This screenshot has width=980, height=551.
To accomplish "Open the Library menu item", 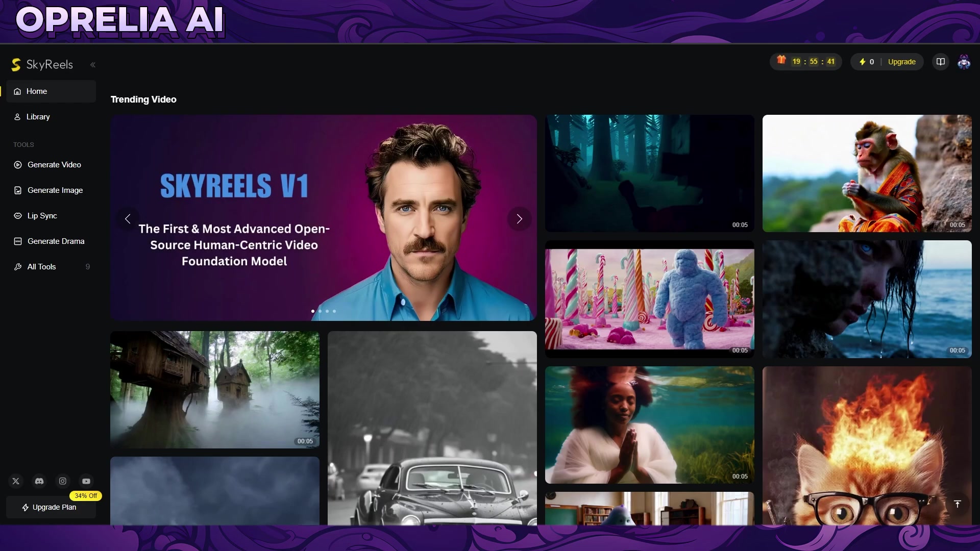I will click(51, 117).
